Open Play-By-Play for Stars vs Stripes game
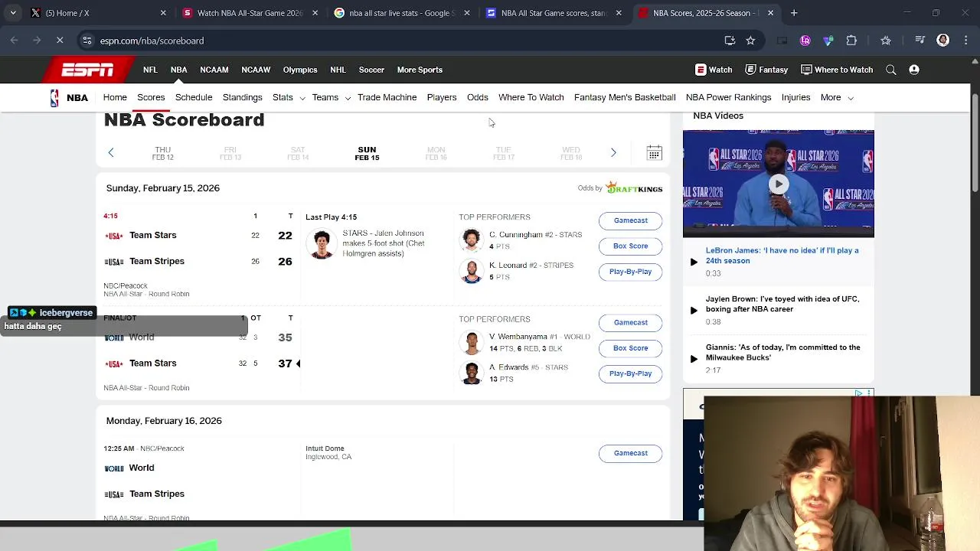980x551 pixels. [x=630, y=272]
